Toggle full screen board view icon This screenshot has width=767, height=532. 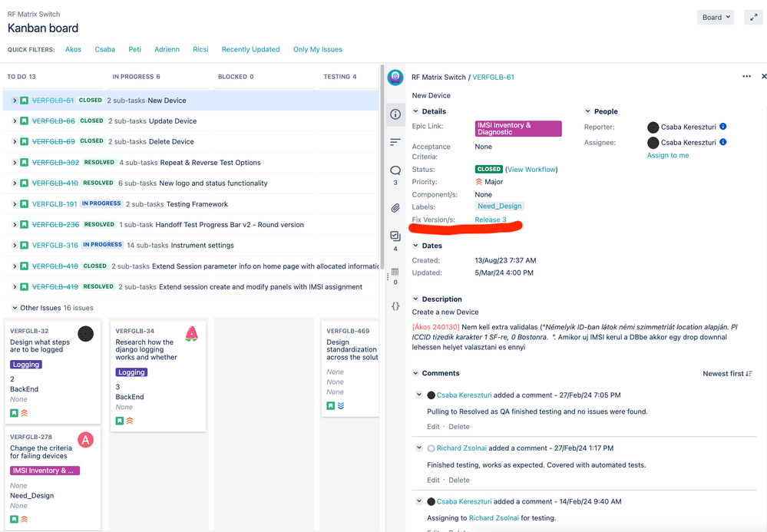tap(753, 17)
